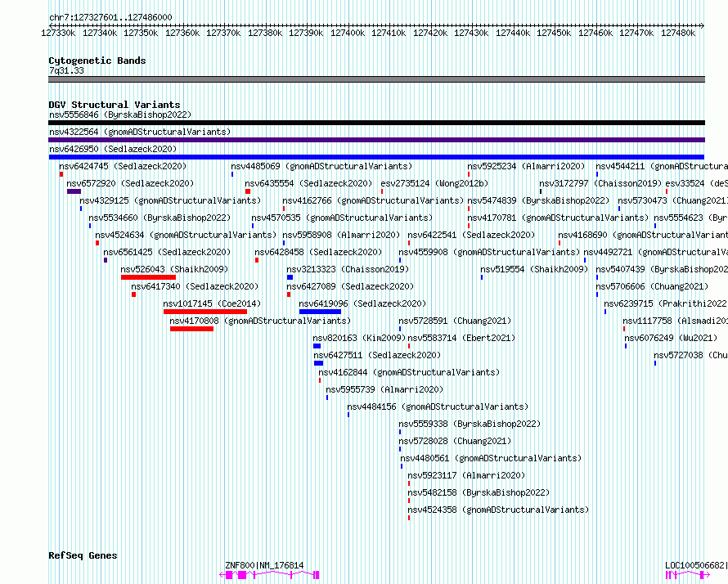This screenshot has height=584, width=728.
Task: Click the ZNF800|NM_176814 gene label
Action: 264,565
